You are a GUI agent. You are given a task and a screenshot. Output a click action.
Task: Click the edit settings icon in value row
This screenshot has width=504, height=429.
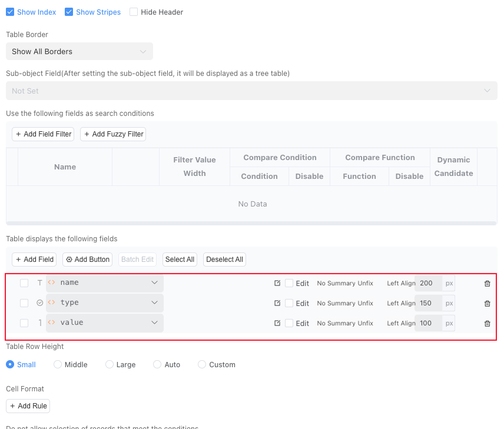(277, 323)
